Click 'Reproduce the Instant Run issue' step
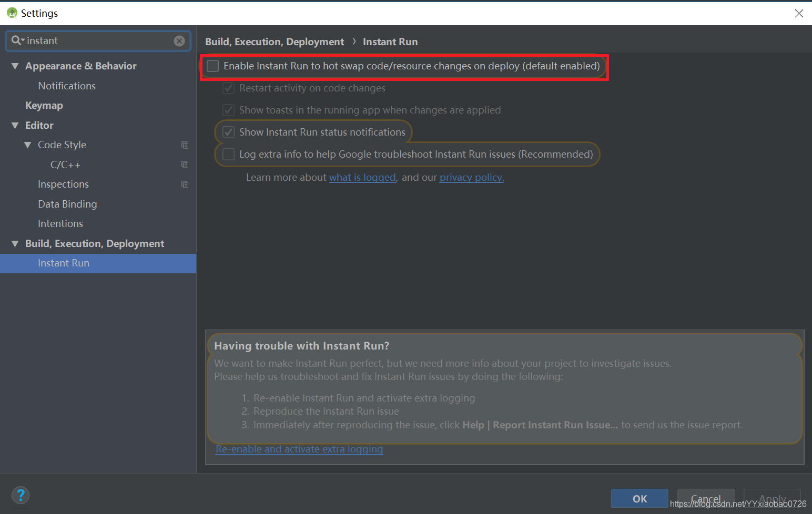812x514 pixels. (326, 412)
